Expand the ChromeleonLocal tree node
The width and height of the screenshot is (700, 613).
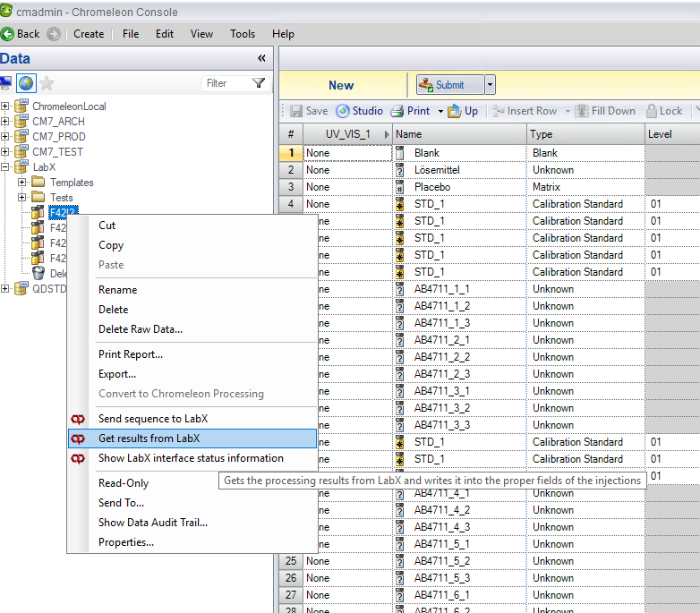pyautogui.click(x=4, y=106)
